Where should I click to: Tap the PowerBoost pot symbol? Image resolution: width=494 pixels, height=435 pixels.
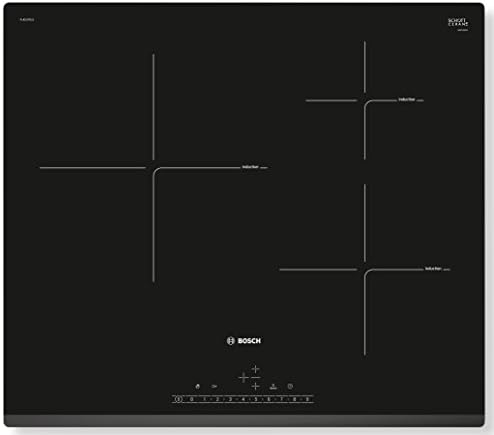point(273,387)
